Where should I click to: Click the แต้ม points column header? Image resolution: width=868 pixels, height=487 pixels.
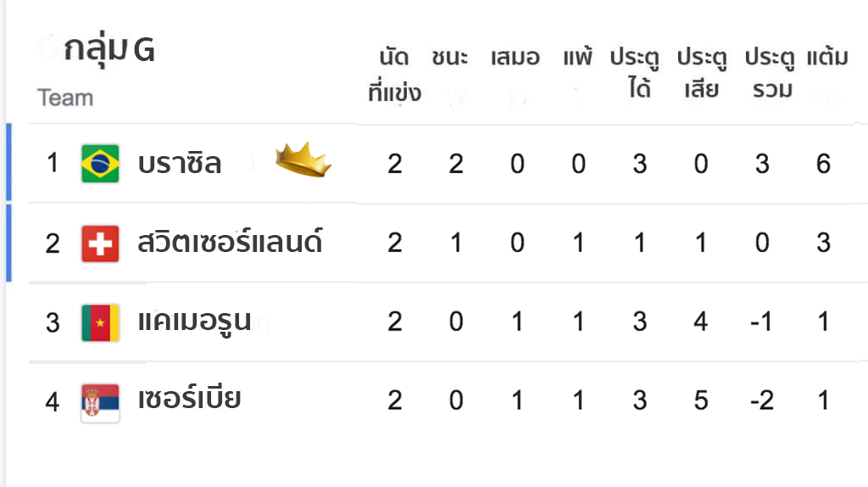point(827,57)
